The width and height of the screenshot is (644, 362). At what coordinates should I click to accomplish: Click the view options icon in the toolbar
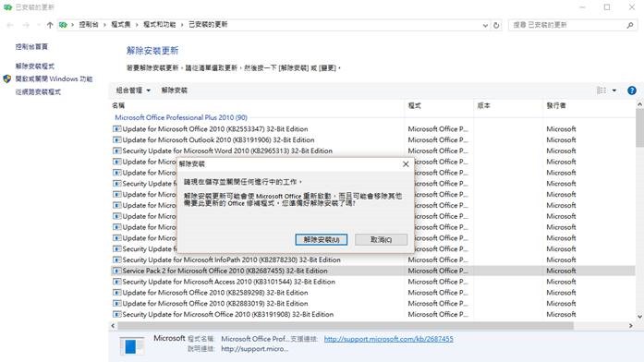tap(601, 90)
